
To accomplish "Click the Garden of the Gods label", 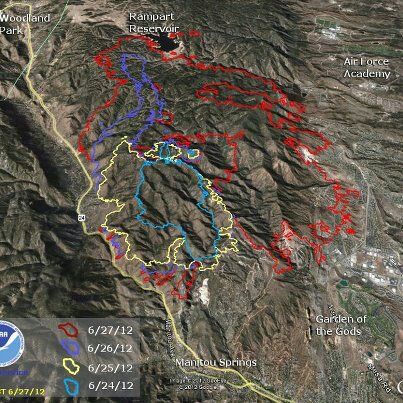I will (x=341, y=325).
